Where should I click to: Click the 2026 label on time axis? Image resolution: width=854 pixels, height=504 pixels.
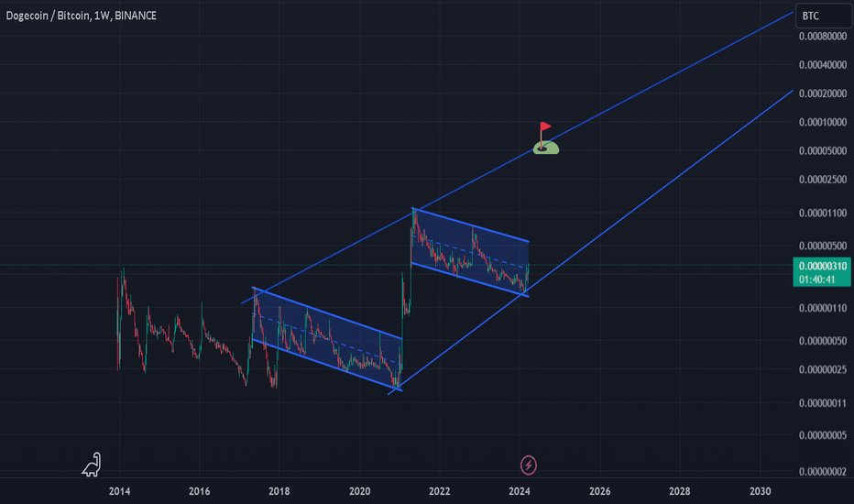[599, 491]
